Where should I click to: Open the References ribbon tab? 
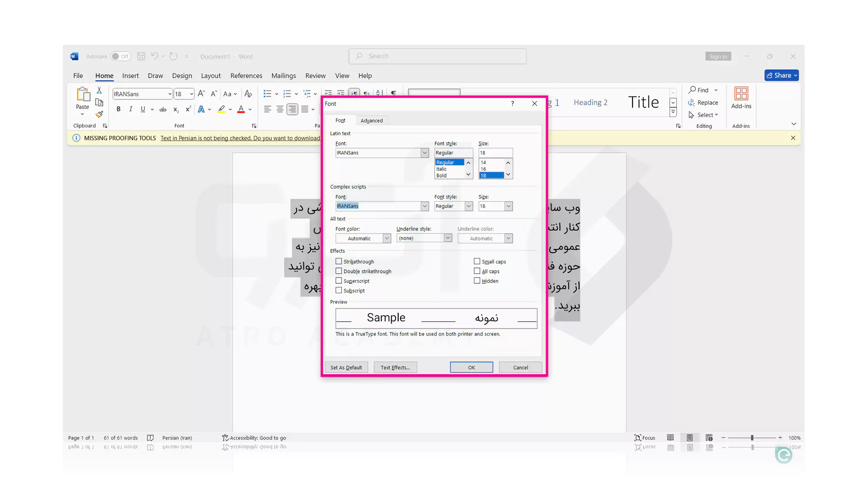coord(246,75)
